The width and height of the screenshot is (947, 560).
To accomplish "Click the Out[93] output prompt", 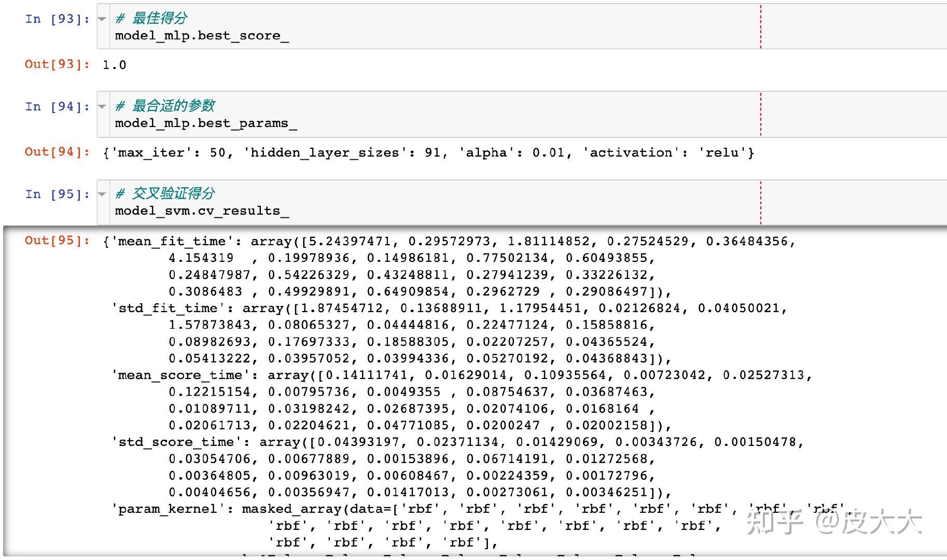I will click(57, 64).
